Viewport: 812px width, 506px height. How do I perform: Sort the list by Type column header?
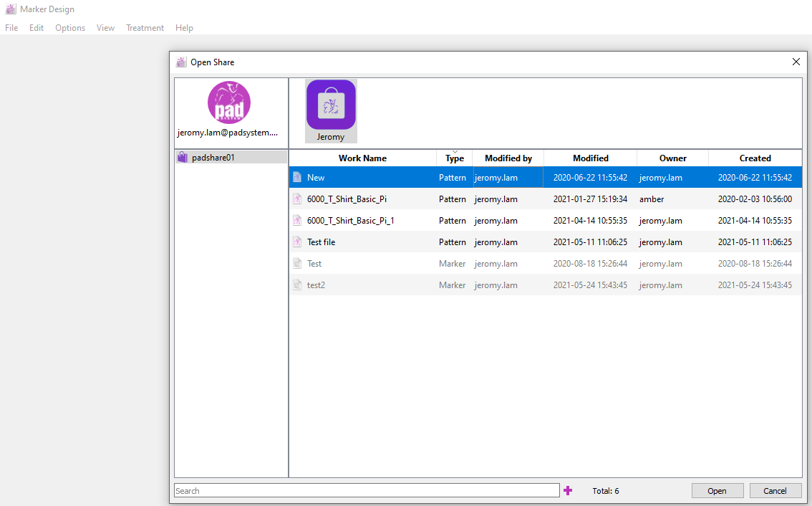coord(454,158)
